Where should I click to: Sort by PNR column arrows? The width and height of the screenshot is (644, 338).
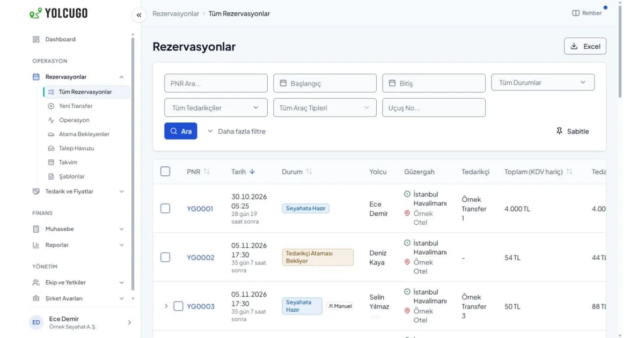207,172
